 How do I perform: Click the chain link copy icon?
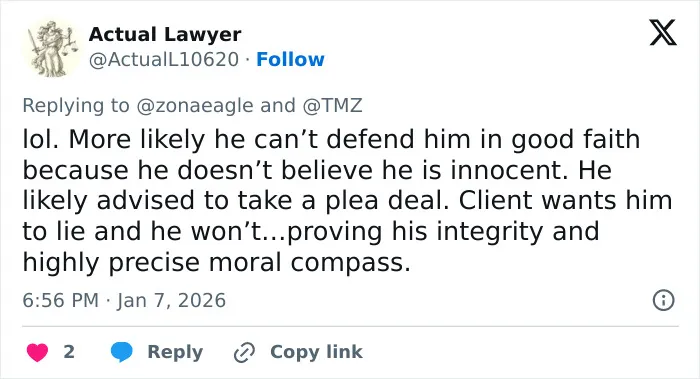244,352
